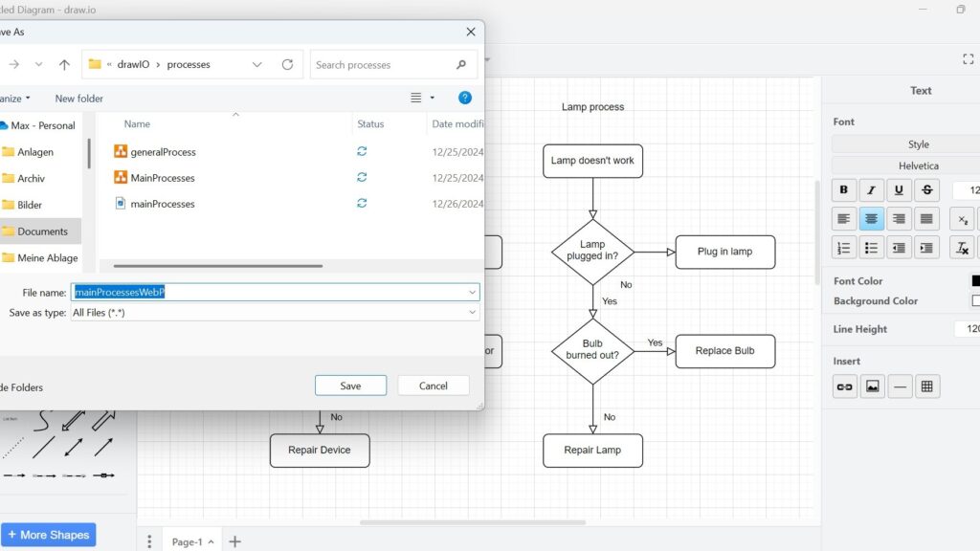Open the address bar path history dropdown

click(x=257, y=65)
